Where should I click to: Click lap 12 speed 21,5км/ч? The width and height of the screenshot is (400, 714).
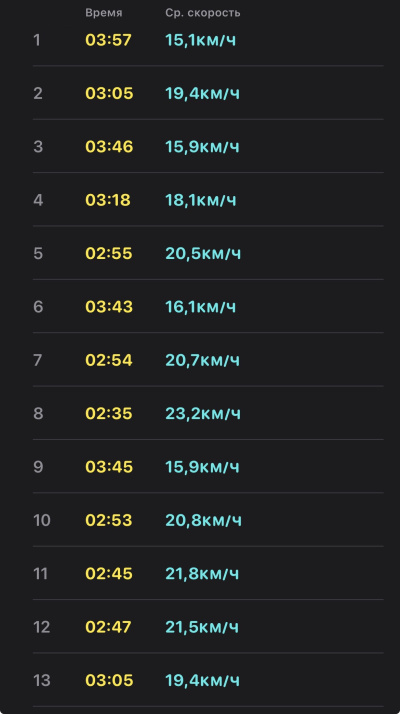[202, 627]
